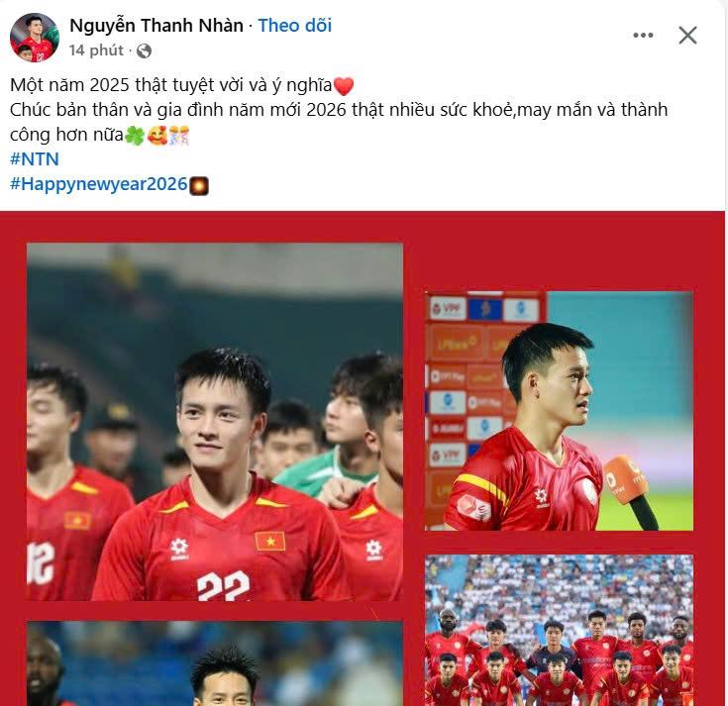Image resolution: width=728 pixels, height=706 pixels.
Task: Click the Theo dõi follow link
Action: (295, 25)
